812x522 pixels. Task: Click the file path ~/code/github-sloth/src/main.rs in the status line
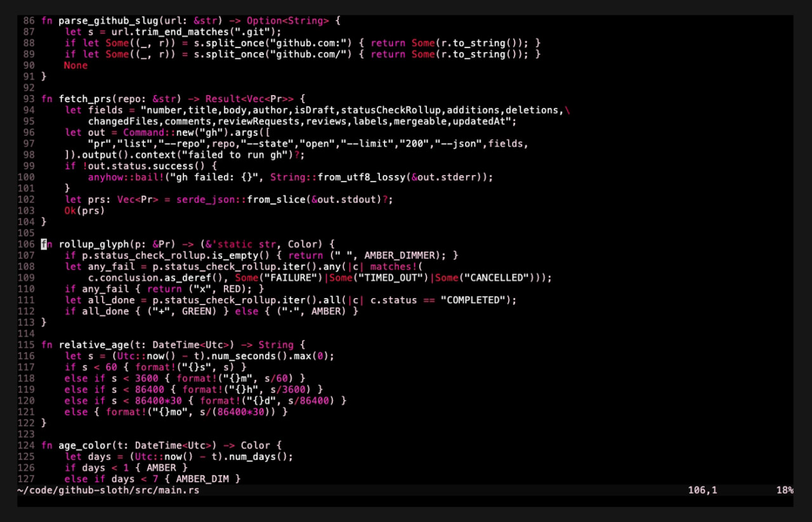[x=108, y=490]
